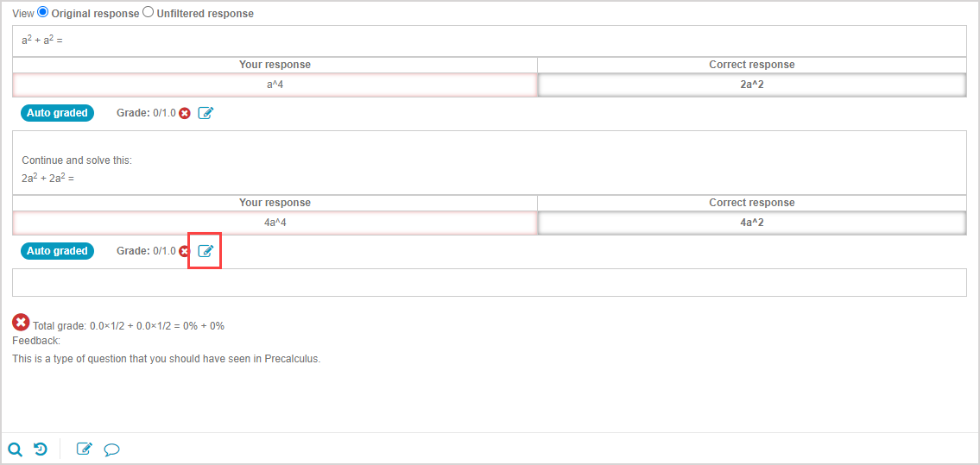Select the Original response radio button
Viewport: 980px width, 465px height.
[x=43, y=13]
